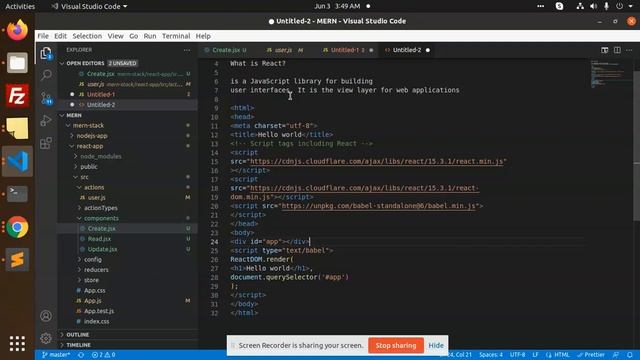Open the Selection menu
The height and width of the screenshot is (360, 640).
tap(87, 36)
